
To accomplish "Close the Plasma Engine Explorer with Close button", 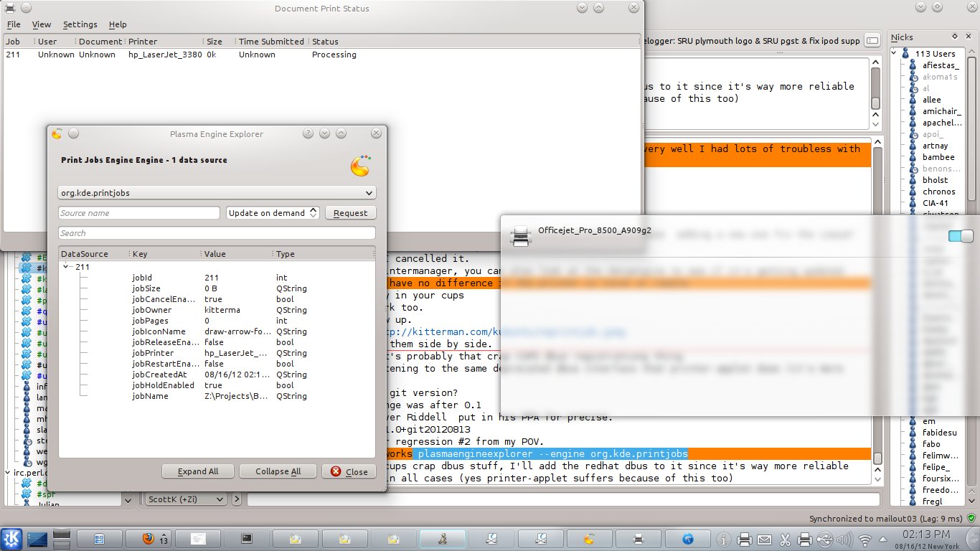I will click(349, 471).
